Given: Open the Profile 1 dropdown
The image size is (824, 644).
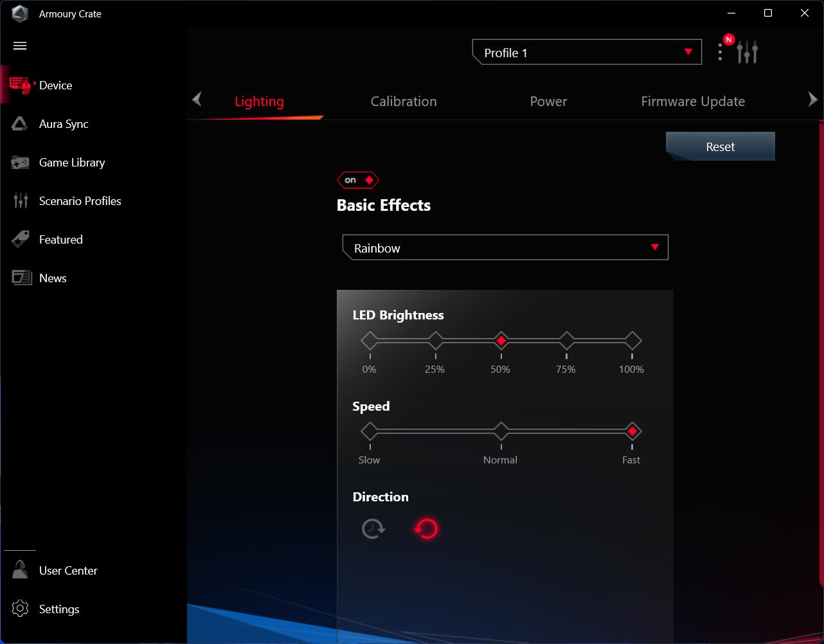Looking at the screenshot, I should [x=587, y=52].
